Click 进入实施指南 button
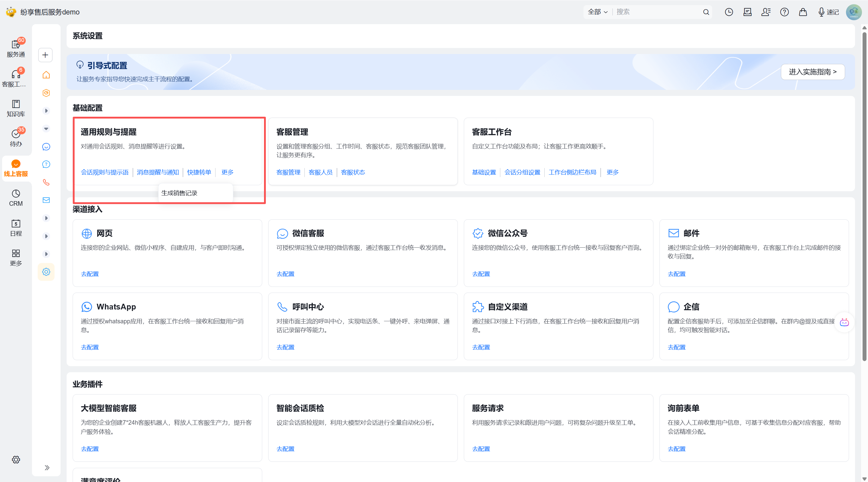Image resolution: width=868 pixels, height=482 pixels. [x=813, y=72]
